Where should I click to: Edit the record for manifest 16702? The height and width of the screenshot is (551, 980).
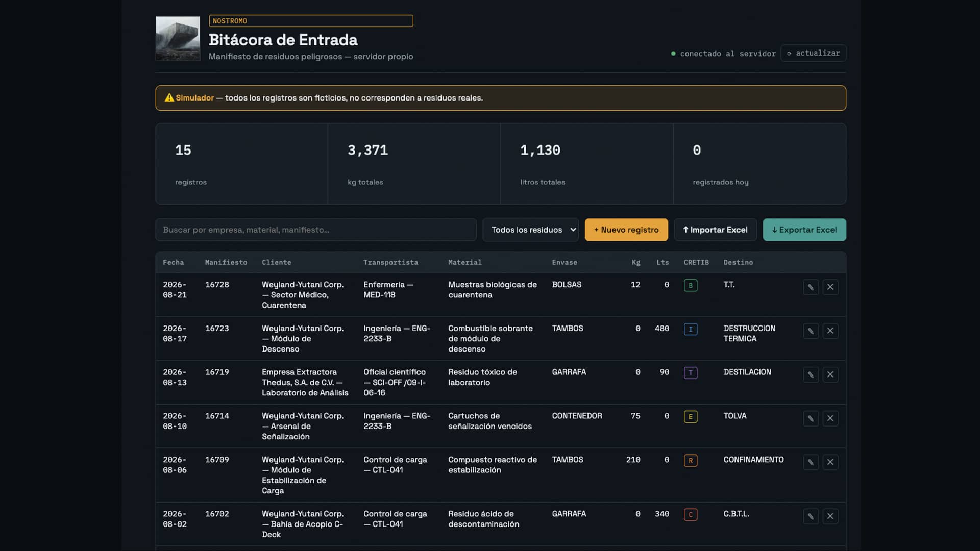pos(811,517)
